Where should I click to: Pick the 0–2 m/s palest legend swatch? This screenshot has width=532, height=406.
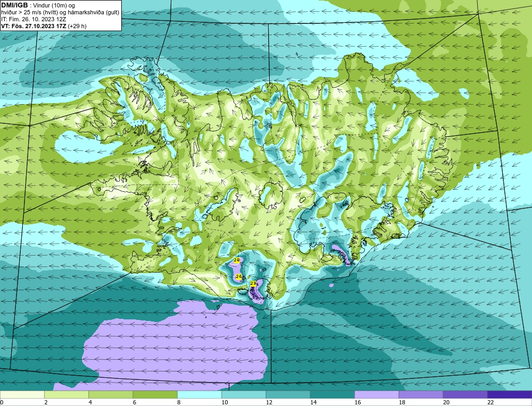coord(22,394)
